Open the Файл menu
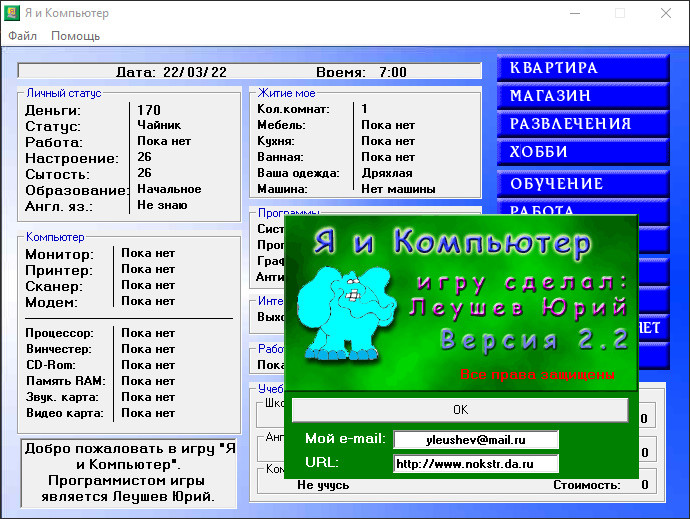 pos(22,36)
